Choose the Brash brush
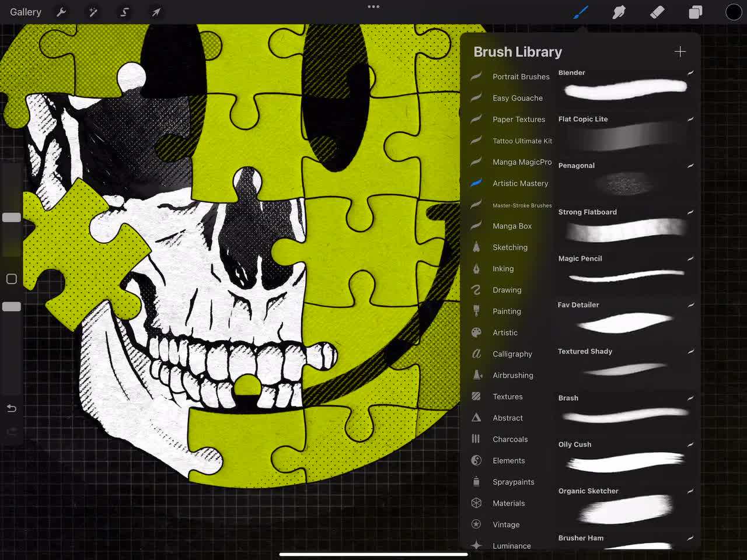Viewport: 747px width, 560px height. pos(626,412)
